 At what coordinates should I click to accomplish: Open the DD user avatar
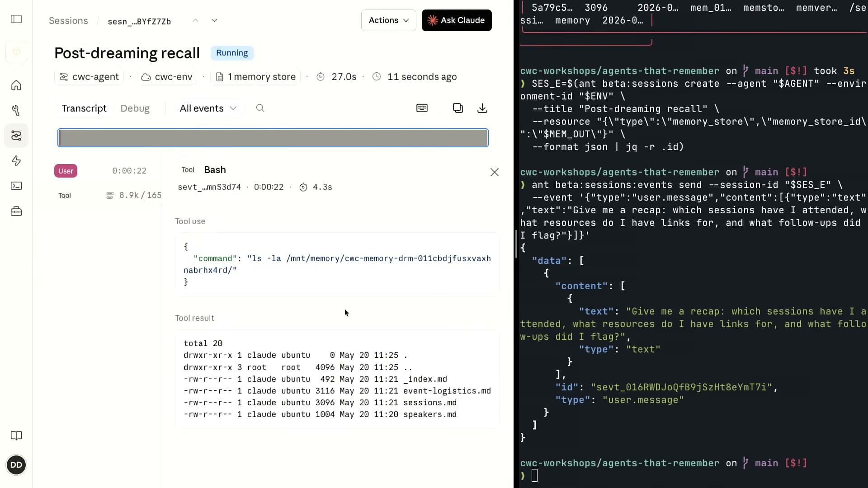[x=16, y=465]
